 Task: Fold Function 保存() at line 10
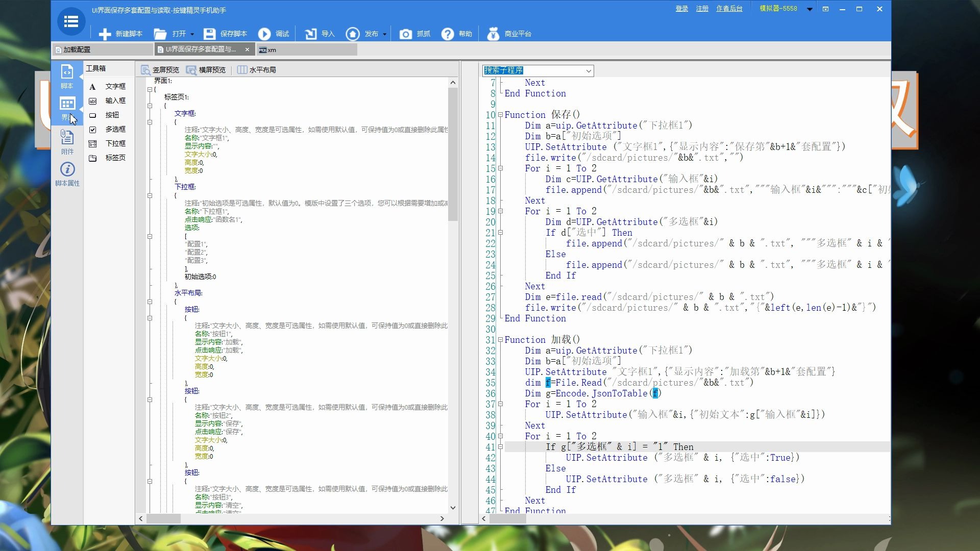tap(500, 115)
